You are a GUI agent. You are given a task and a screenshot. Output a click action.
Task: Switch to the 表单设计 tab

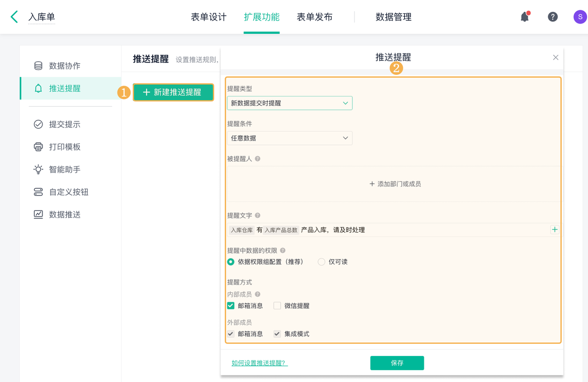(x=209, y=17)
